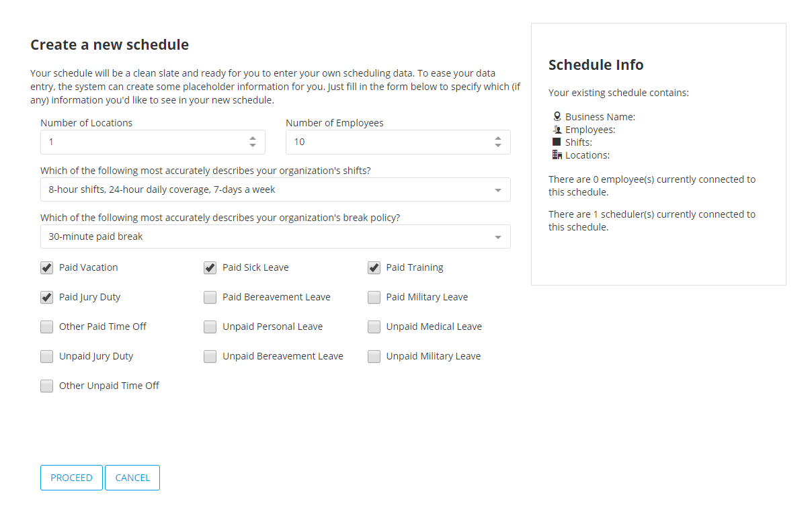The height and width of the screenshot is (518, 812).
Task: Enable Paid Bereavement Leave checkbox
Action: [210, 297]
